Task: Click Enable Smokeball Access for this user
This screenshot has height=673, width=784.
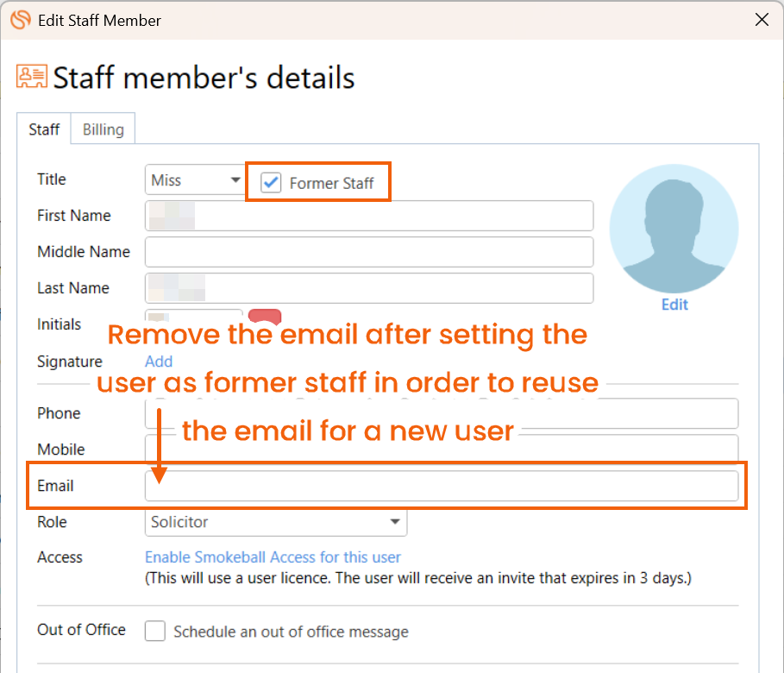Action: tap(273, 557)
